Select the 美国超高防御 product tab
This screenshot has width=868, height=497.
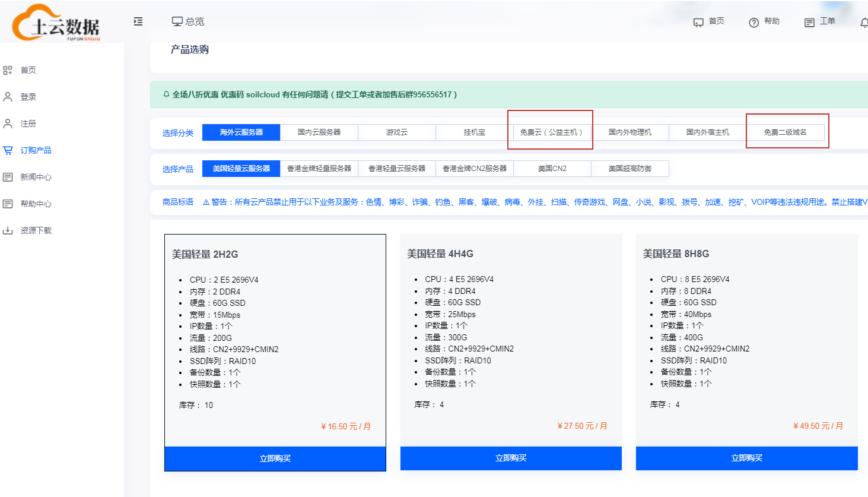[629, 168]
